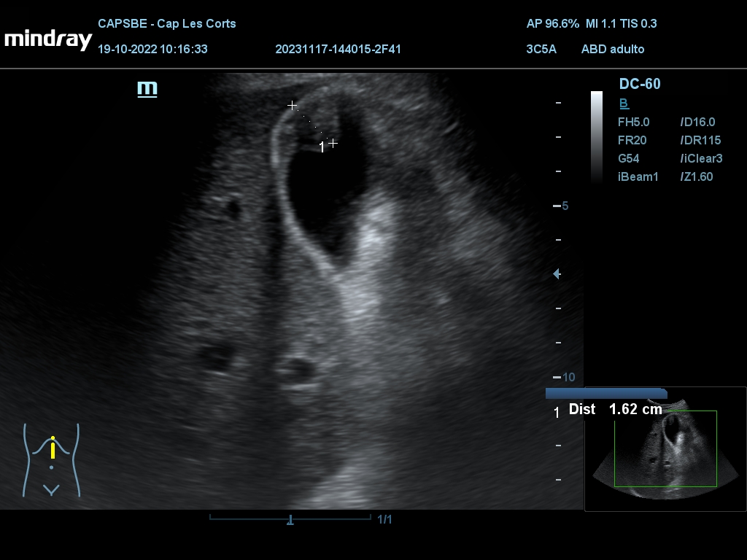Select the B mode label
Viewport: 747px width, 560px height.
tap(624, 104)
